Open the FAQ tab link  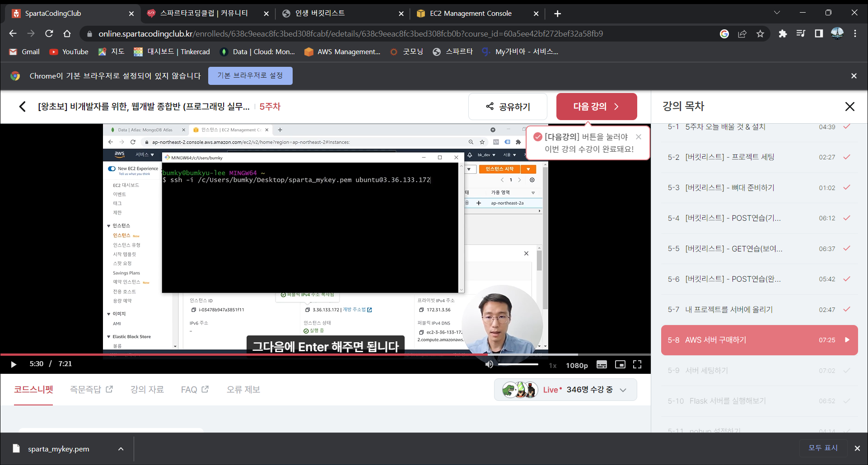point(195,389)
